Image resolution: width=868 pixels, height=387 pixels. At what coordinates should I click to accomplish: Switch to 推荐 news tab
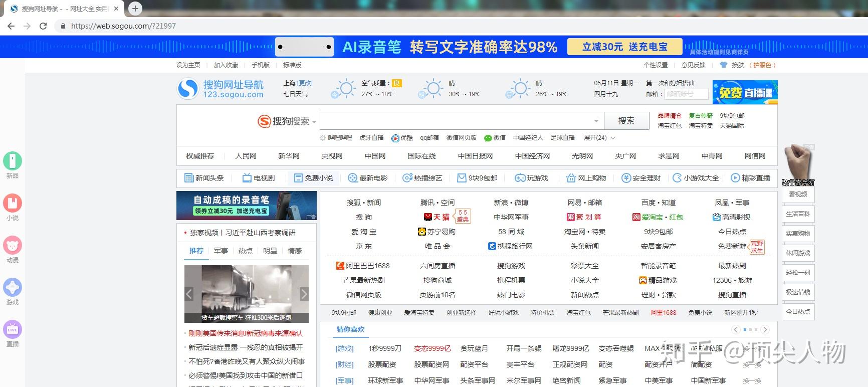pos(196,251)
